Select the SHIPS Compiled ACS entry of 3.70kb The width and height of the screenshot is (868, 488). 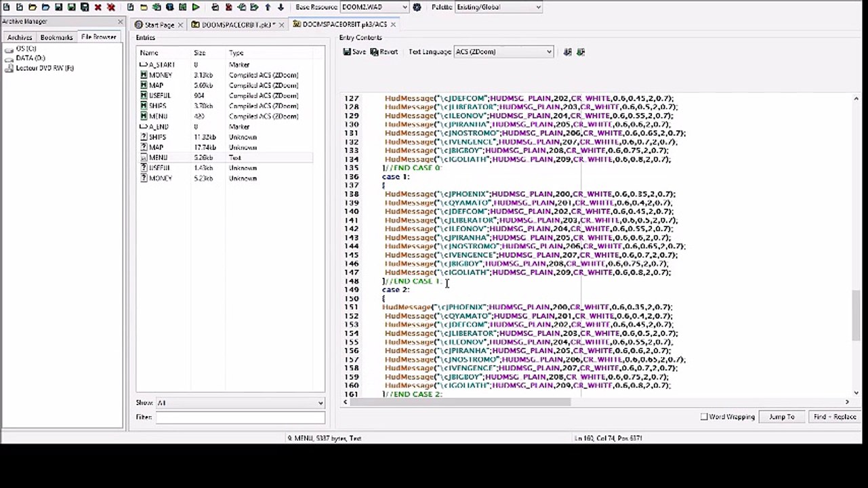[x=225, y=106]
